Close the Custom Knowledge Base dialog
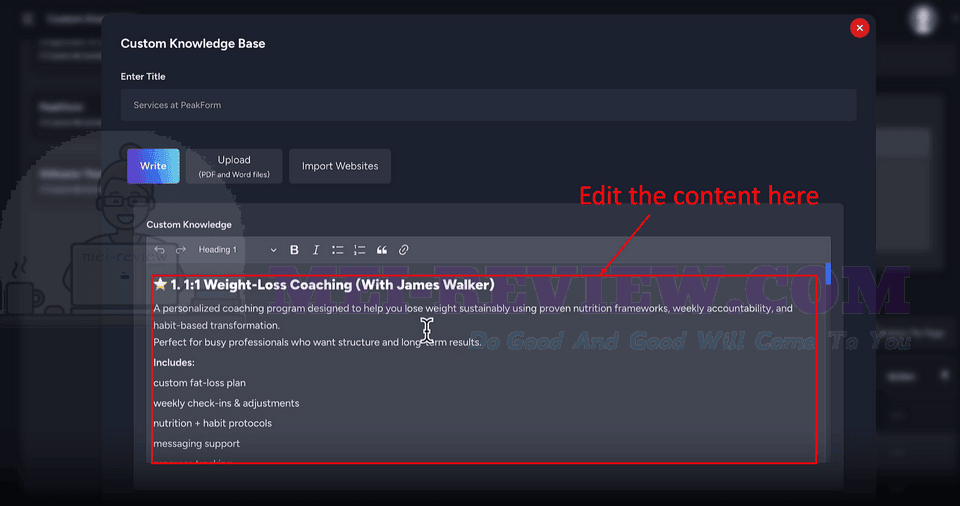The height and width of the screenshot is (506, 960). [x=860, y=28]
